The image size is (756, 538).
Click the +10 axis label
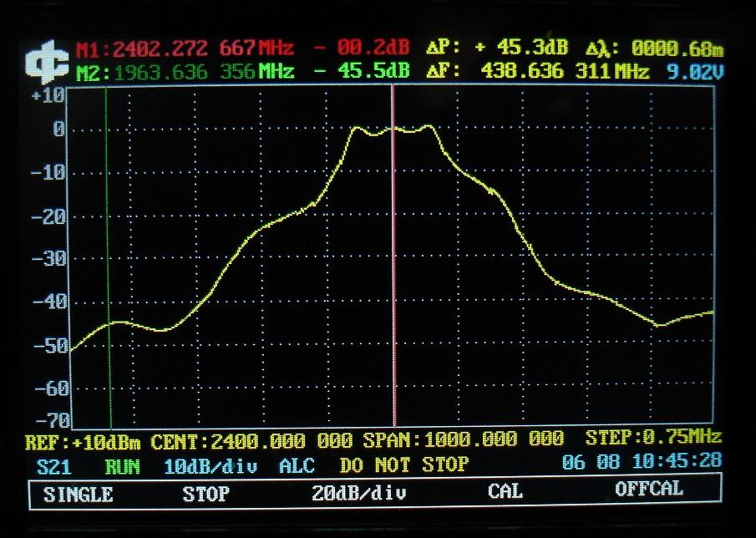pyautogui.click(x=48, y=95)
